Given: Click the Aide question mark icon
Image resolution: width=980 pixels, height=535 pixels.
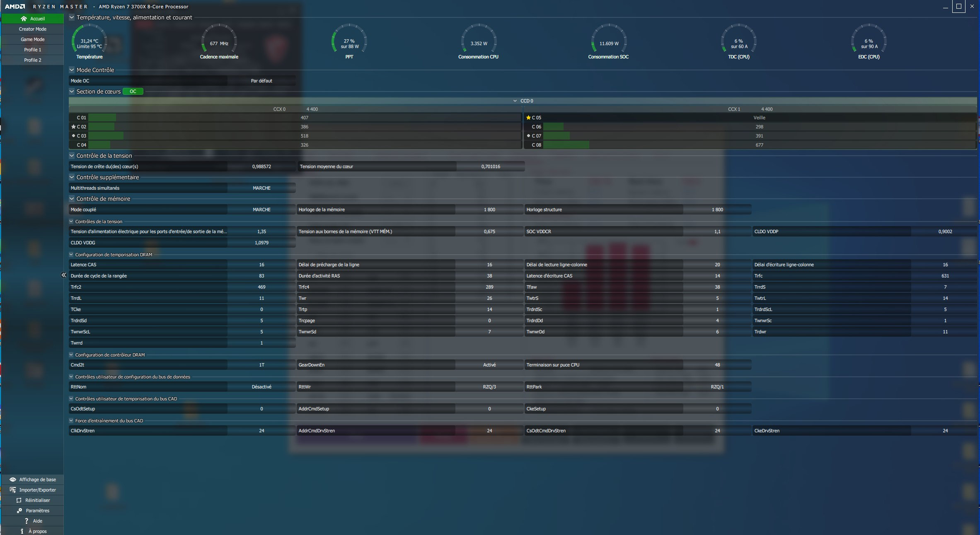Looking at the screenshot, I should tap(27, 521).
